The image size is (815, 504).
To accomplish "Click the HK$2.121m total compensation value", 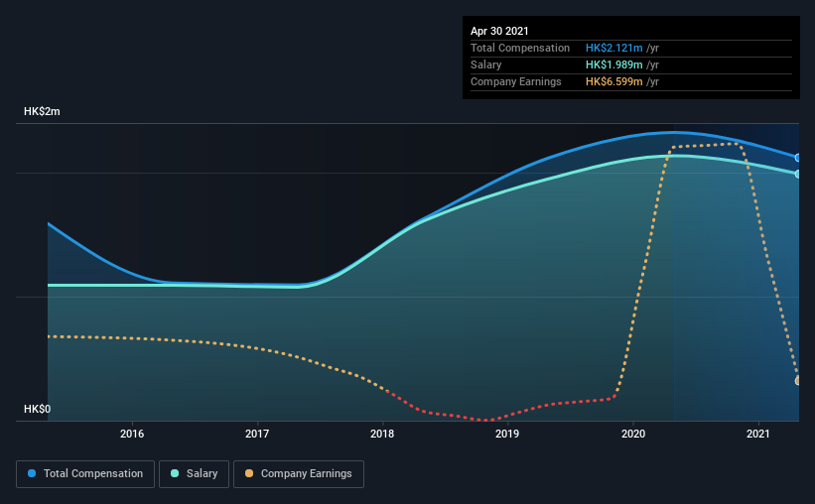I will 613,48.
